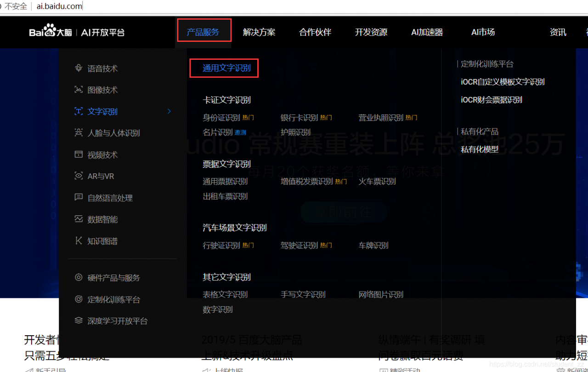
Task: Click the 人脸与人体识别 face icon
Action: [x=79, y=133]
